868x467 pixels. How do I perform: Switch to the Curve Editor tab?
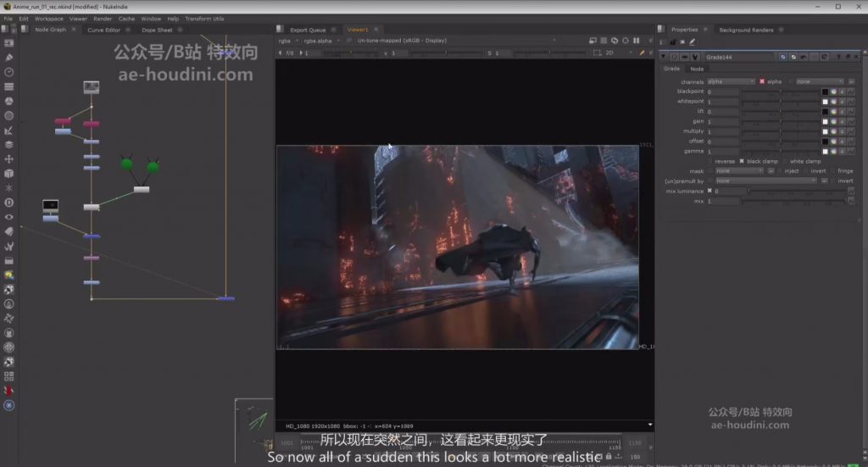(104, 30)
